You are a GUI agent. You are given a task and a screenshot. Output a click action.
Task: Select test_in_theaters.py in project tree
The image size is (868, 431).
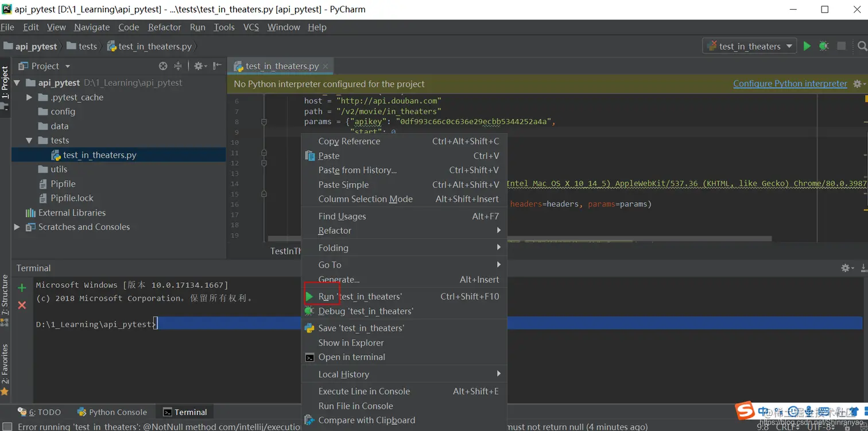(118, 155)
